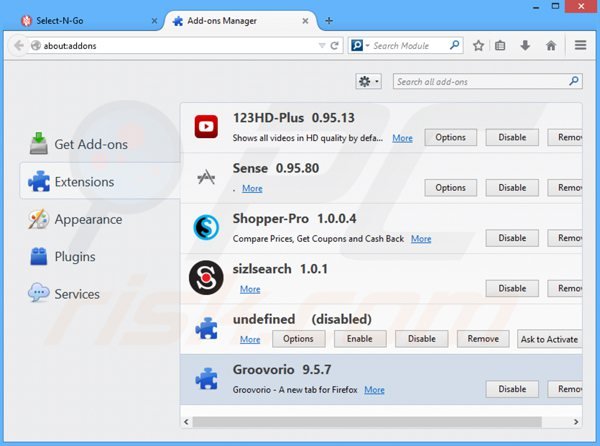The height and width of the screenshot is (446, 600).
Task: Show URL history dropdown arrow
Action: (x=322, y=46)
